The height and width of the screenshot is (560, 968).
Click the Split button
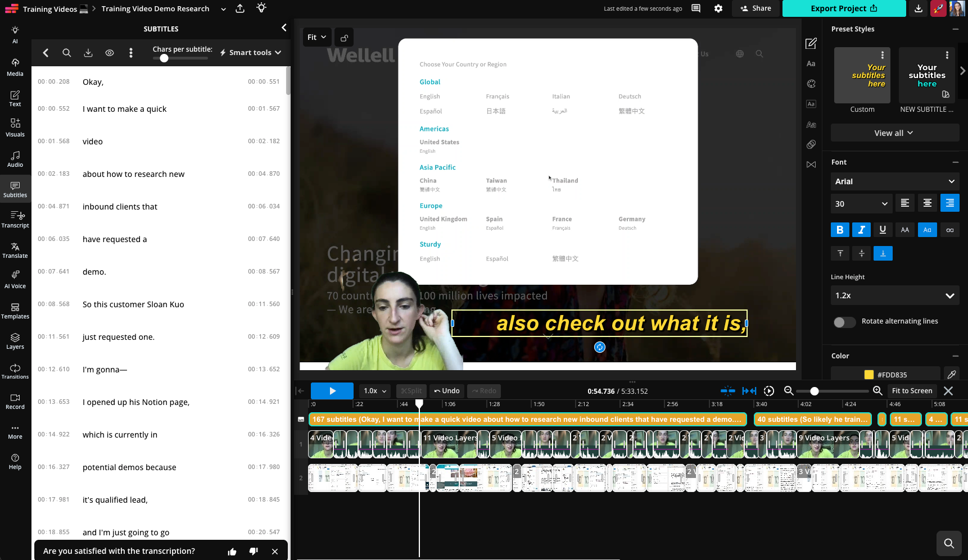point(411,391)
